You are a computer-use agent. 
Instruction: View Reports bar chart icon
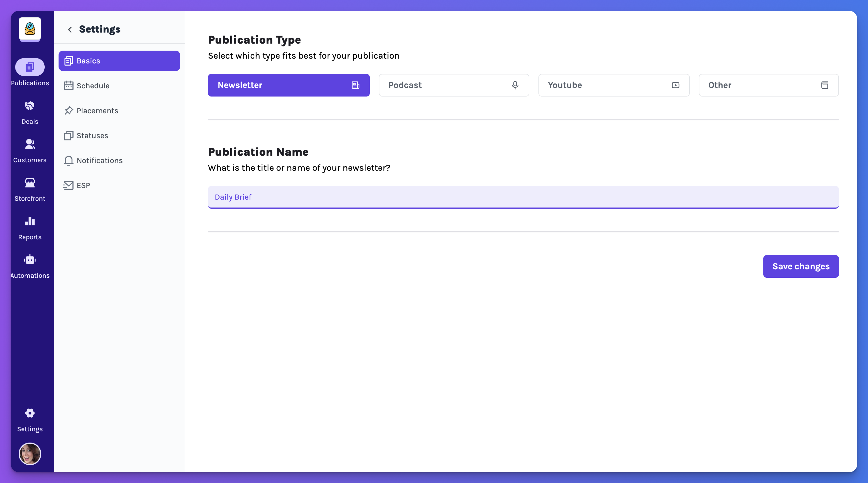30,221
